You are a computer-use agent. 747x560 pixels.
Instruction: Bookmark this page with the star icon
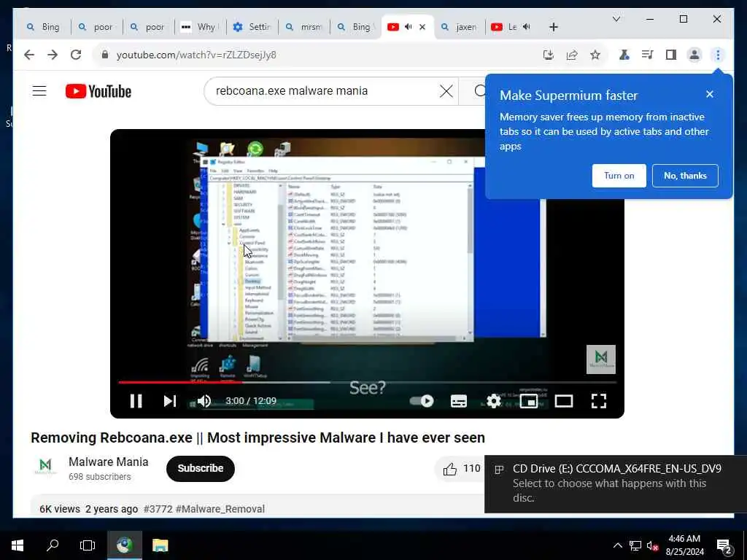[x=595, y=55]
